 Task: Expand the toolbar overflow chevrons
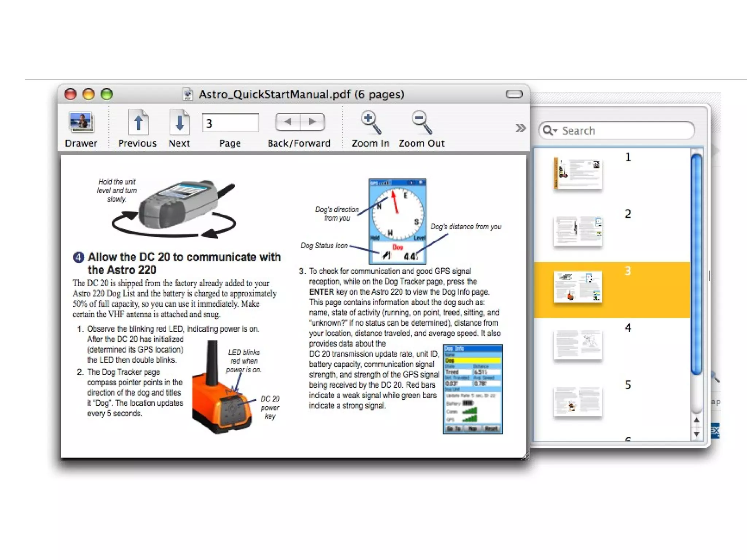(520, 128)
